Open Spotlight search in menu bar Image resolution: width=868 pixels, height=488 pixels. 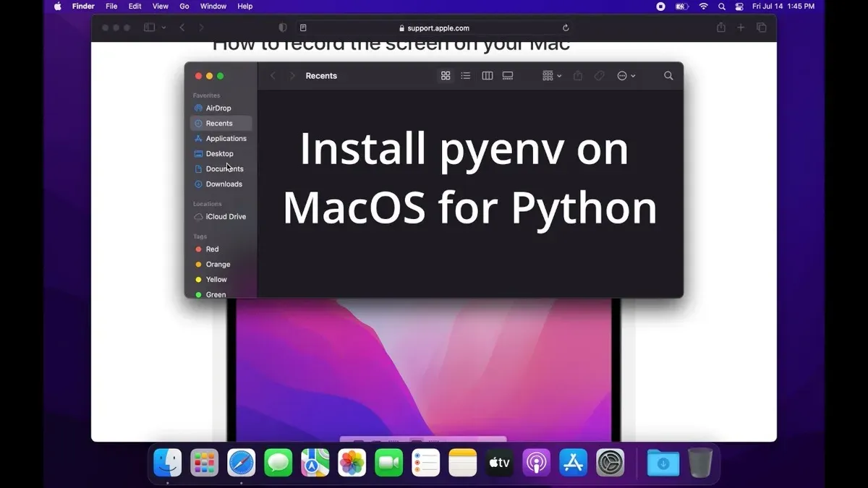coord(722,7)
